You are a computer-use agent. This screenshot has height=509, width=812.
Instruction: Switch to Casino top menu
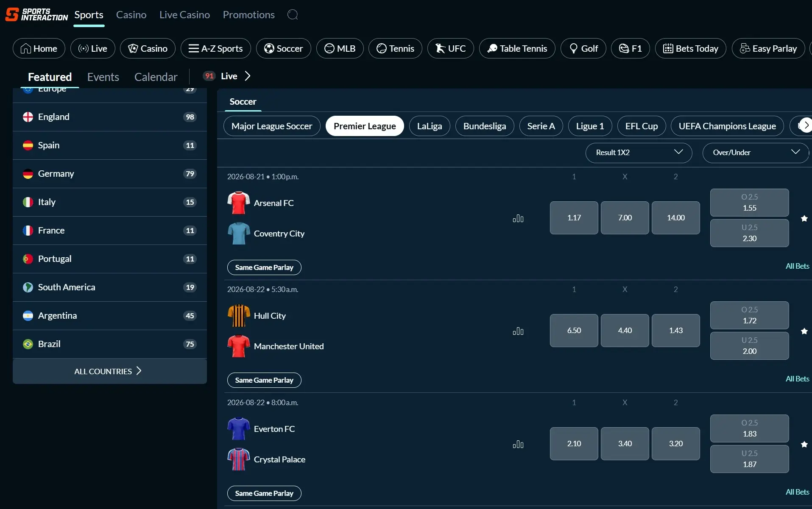pos(131,15)
